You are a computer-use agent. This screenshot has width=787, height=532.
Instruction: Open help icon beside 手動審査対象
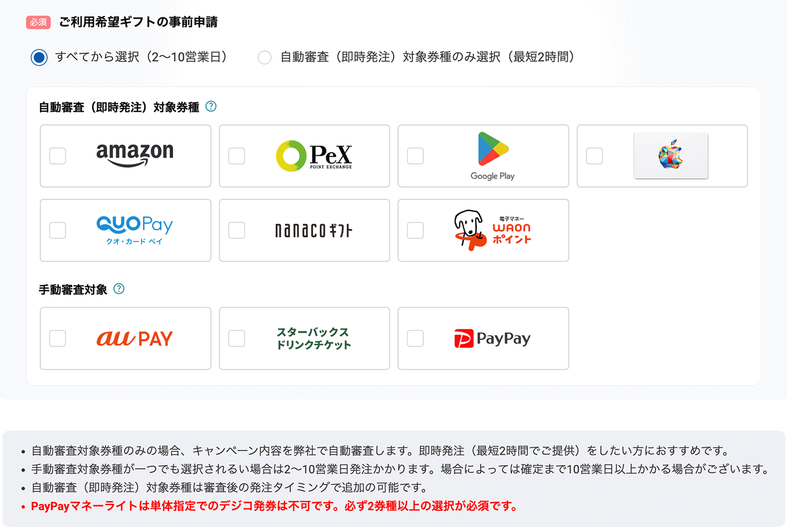tap(119, 289)
